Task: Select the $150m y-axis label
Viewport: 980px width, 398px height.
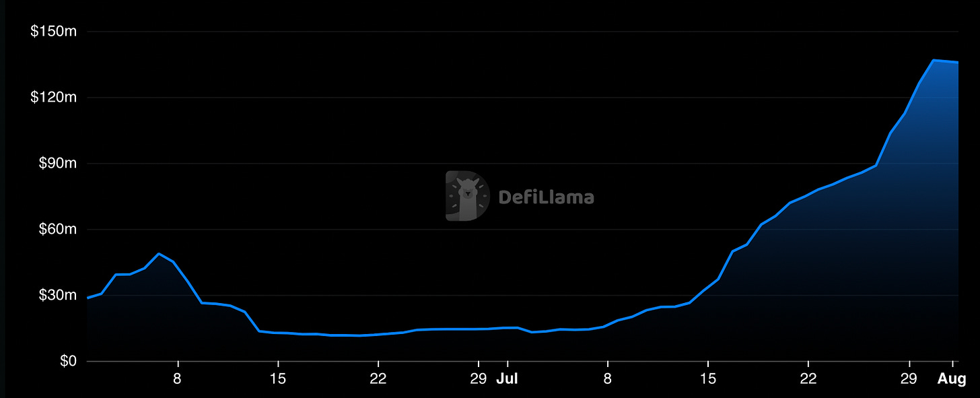Action: coord(54,32)
